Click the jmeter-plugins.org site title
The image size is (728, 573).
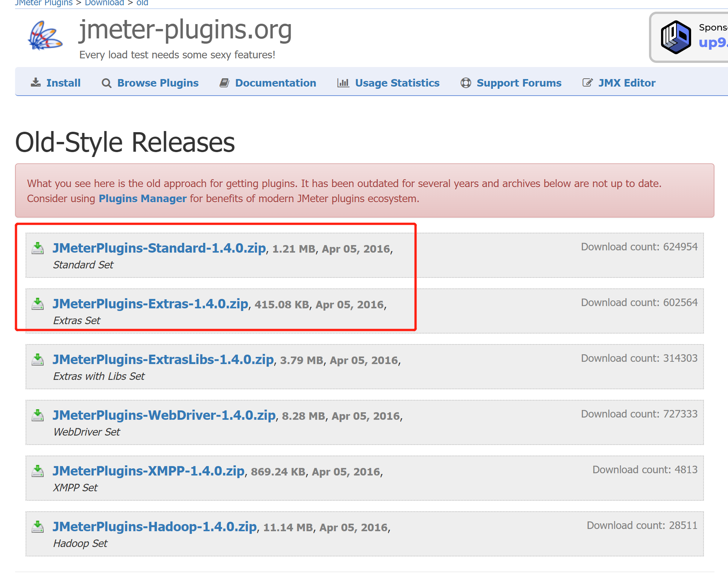[185, 30]
